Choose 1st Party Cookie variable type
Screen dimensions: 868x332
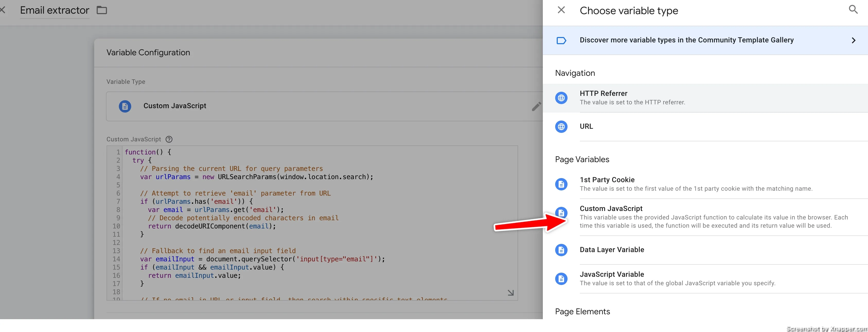tap(705, 184)
